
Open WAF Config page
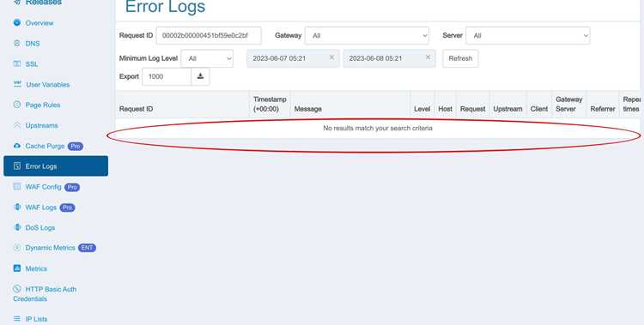(x=43, y=187)
